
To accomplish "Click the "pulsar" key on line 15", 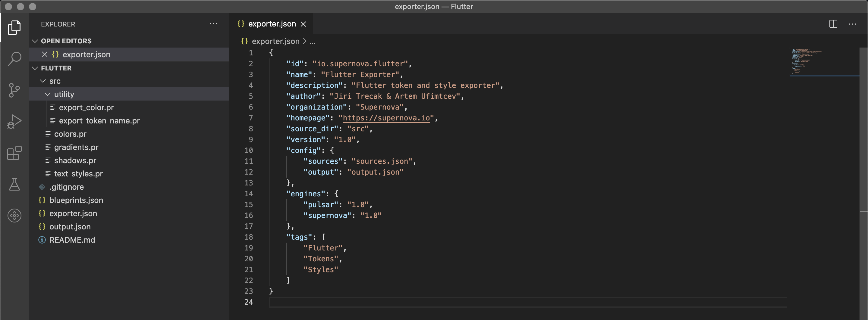I will coord(321,205).
